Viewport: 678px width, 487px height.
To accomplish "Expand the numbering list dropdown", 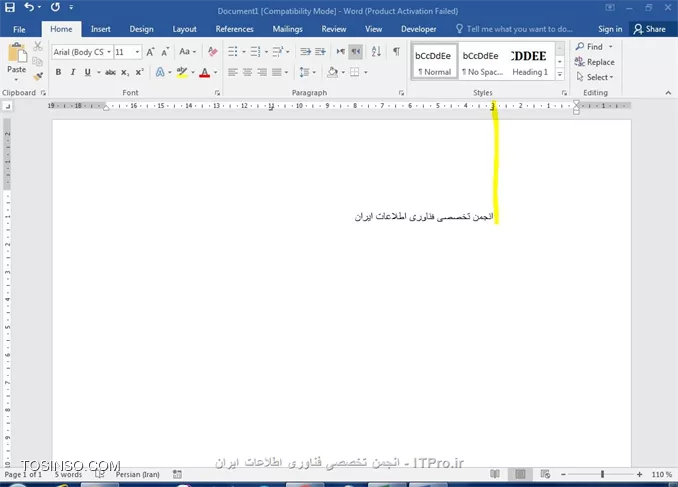I will tap(266, 52).
